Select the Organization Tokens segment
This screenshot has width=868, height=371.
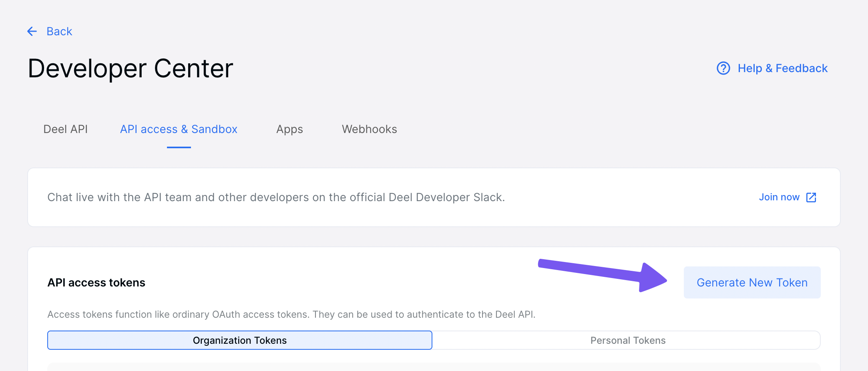(240, 340)
